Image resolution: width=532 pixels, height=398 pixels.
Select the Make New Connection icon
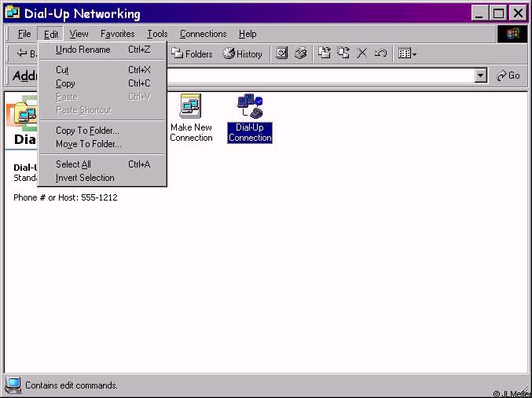tap(191, 118)
